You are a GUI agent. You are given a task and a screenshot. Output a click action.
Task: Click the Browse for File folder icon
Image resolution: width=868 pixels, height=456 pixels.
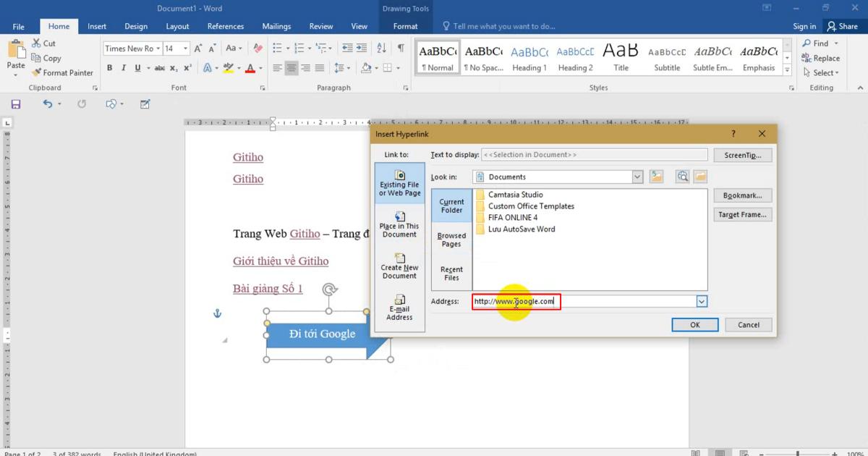(x=699, y=176)
